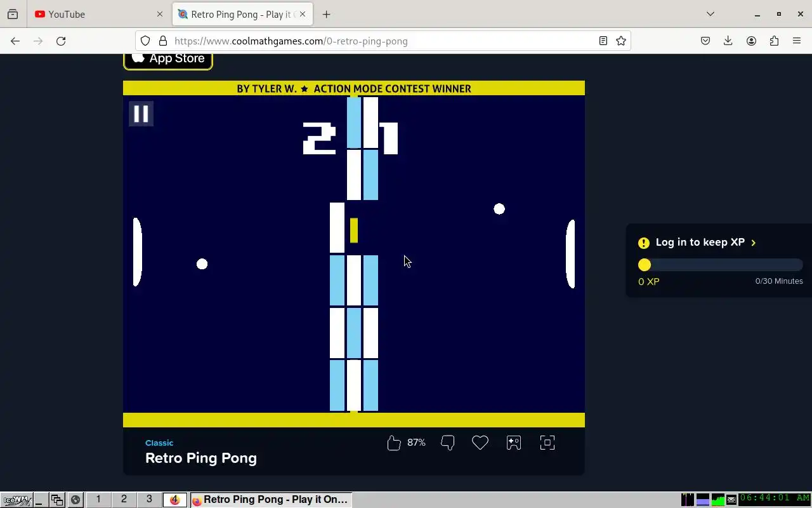Viewport: 812px width, 508px height.
Task: Open the window list taskbar icon
Action: [x=56, y=500]
